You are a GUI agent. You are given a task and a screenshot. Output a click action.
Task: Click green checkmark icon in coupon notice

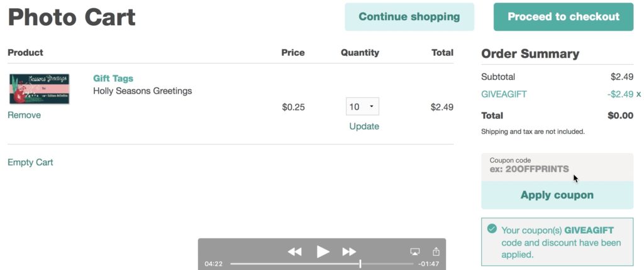coord(492,229)
